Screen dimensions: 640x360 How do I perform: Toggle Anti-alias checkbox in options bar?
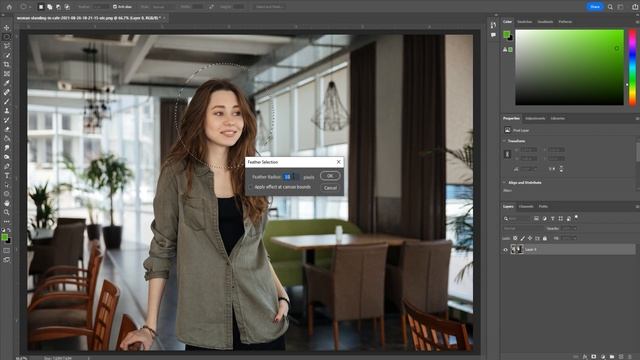pos(115,7)
